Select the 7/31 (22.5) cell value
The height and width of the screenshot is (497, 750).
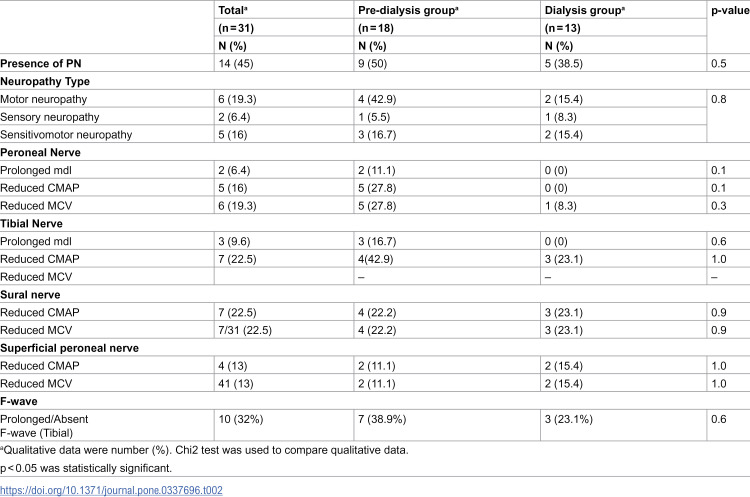245,330
